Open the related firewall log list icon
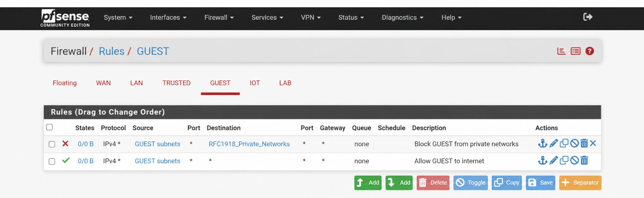This screenshot has width=644, height=198. (575, 51)
